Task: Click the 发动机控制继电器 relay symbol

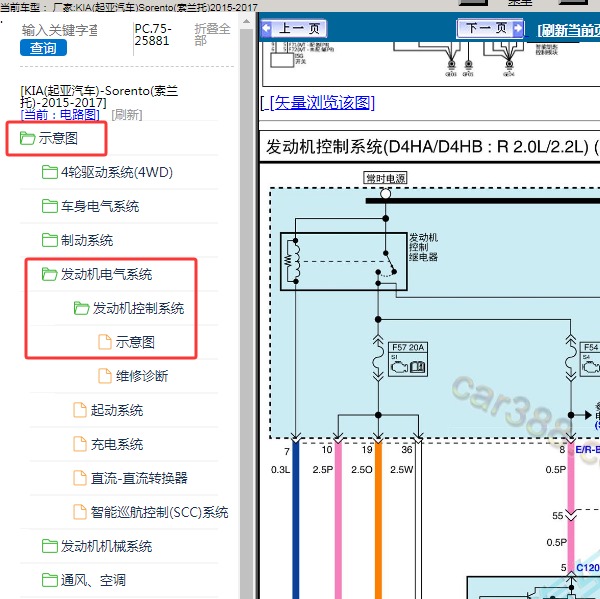Action: point(344,261)
